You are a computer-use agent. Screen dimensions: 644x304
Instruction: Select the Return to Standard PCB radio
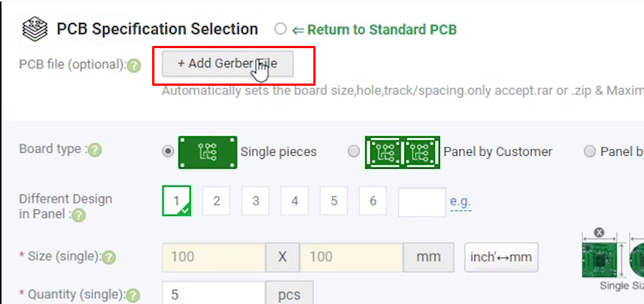pyautogui.click(x=281, y=29)
